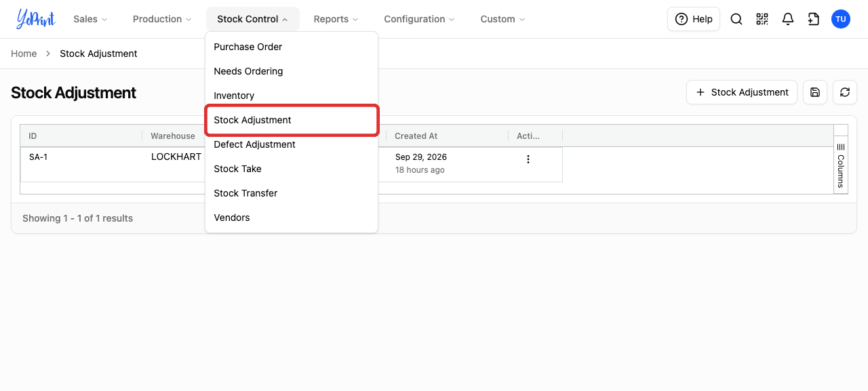868x391 pixels.
Task: Choose Stock Take menu entry
Action: pos(292,169)
